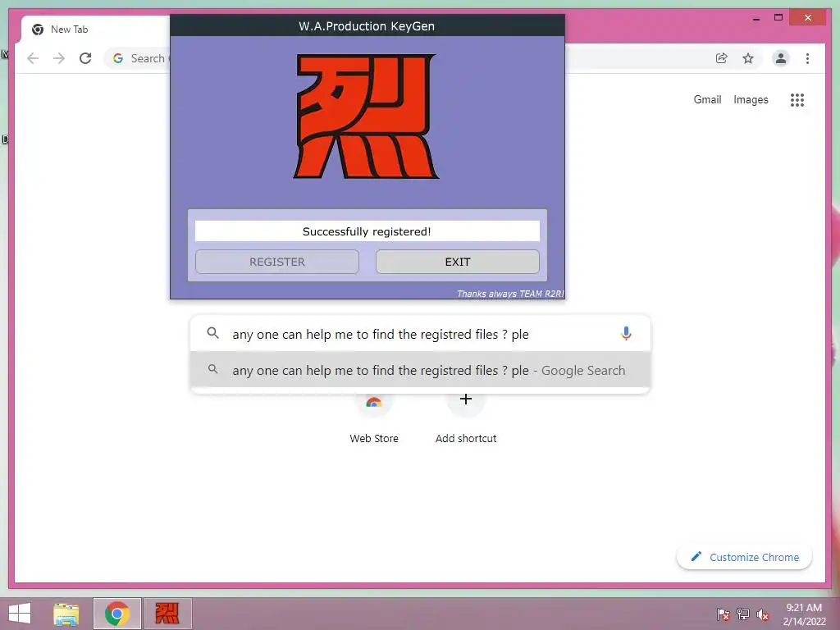This screenshot has width=840, height=630.
Task: Click the muted speaker tray icon
Action: coord(763,614)
